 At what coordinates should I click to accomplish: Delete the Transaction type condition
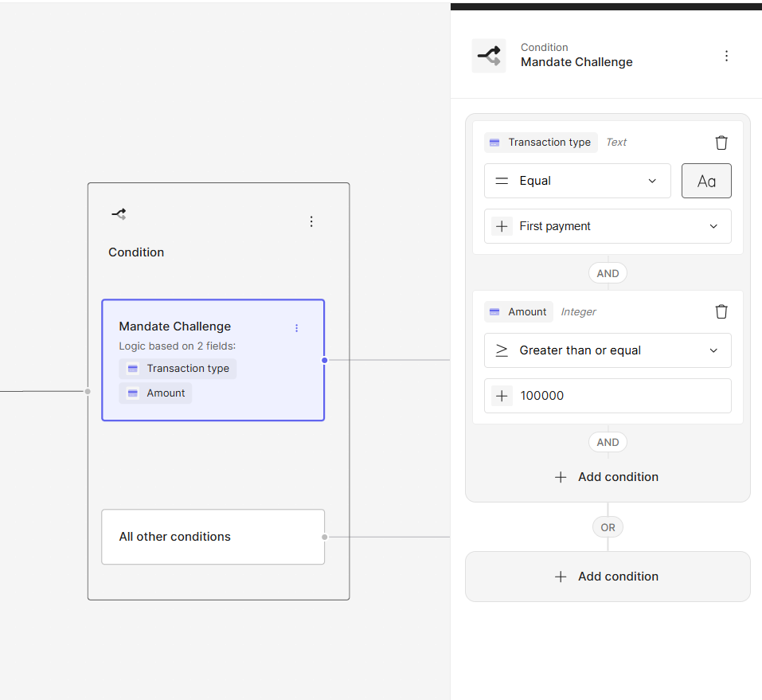point(721,143)
